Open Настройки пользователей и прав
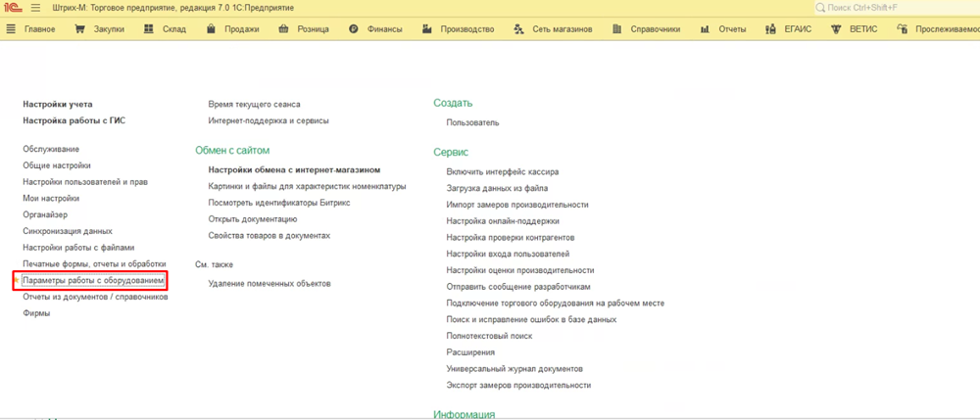The image size is (980, 420). coord(85,182)
